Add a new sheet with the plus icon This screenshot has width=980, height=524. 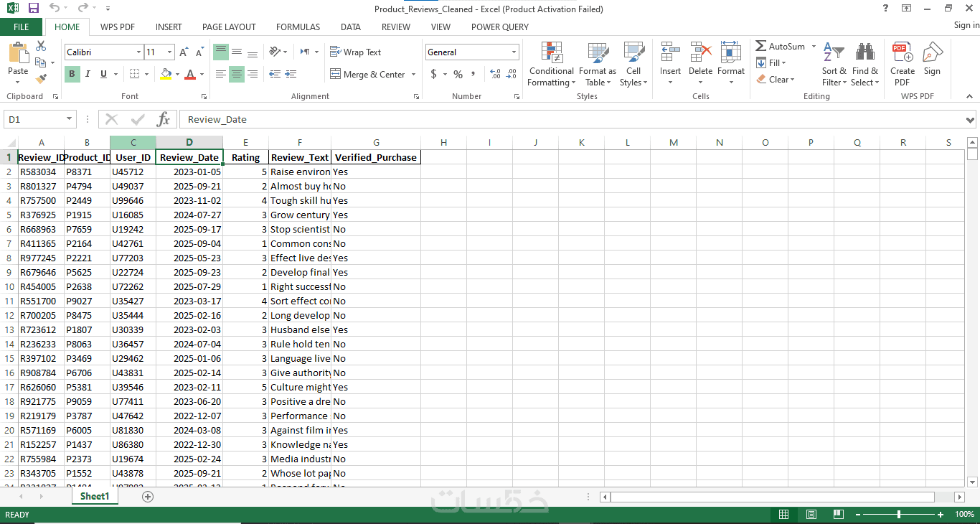point(148,496)
